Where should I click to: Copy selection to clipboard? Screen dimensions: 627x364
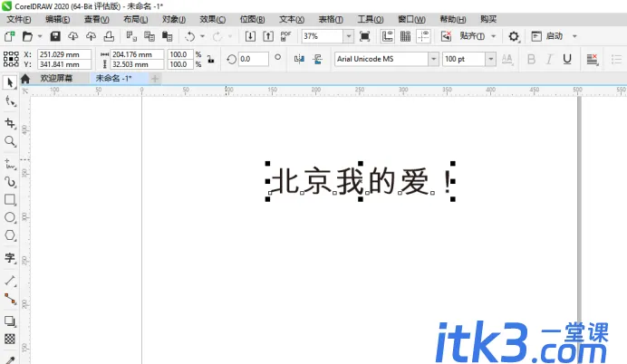click(x=150, y=36)
